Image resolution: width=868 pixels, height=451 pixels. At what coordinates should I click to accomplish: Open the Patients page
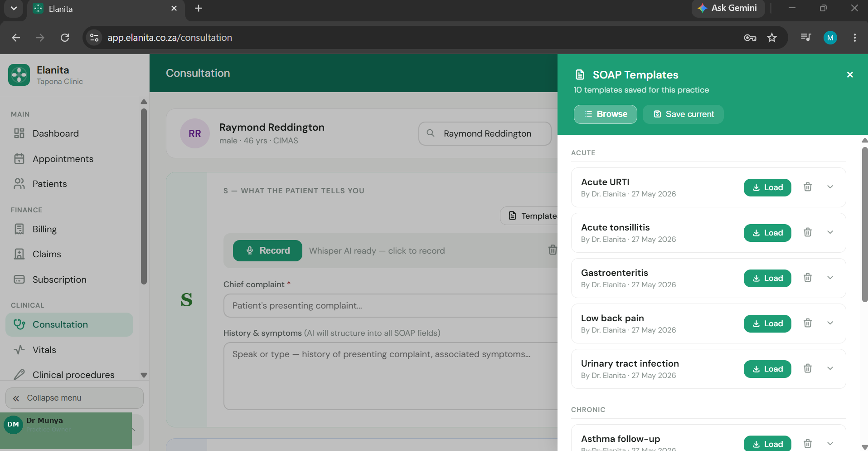point(69,184)
